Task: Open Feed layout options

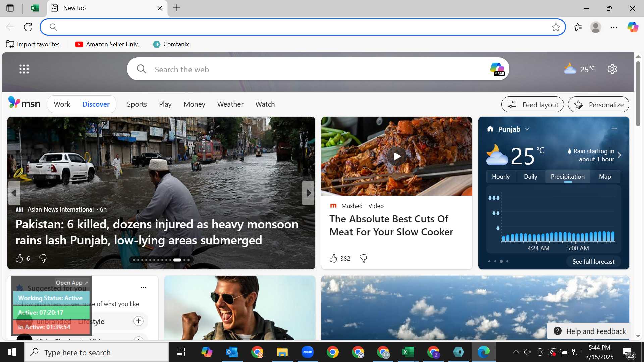Action: click(x=532, y=105)
